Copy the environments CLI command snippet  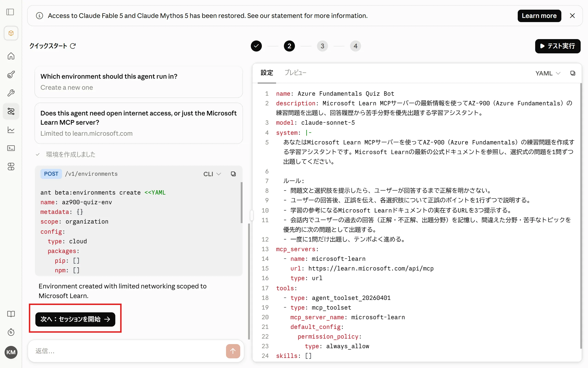pos(233,174)
